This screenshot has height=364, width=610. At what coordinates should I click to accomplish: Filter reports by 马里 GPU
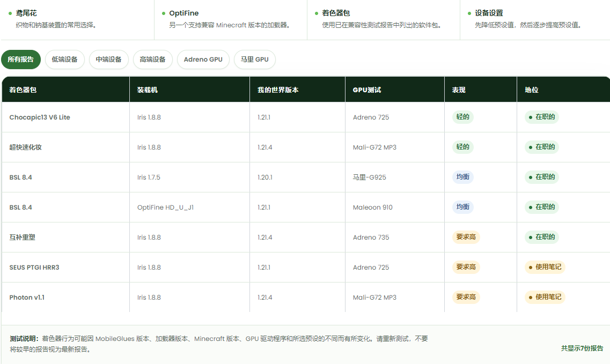(254, 60)
